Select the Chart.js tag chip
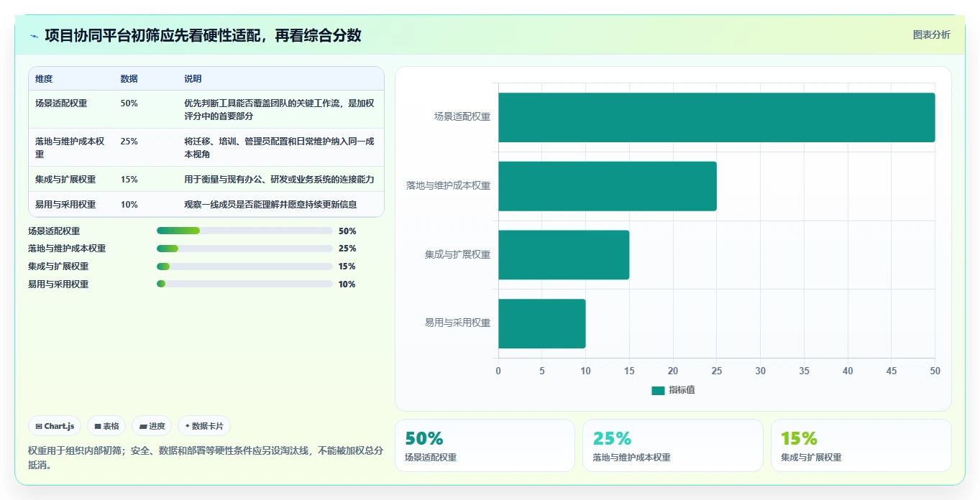Image resolution: width=980 pixels, height=500 pixels. point(55,426)
